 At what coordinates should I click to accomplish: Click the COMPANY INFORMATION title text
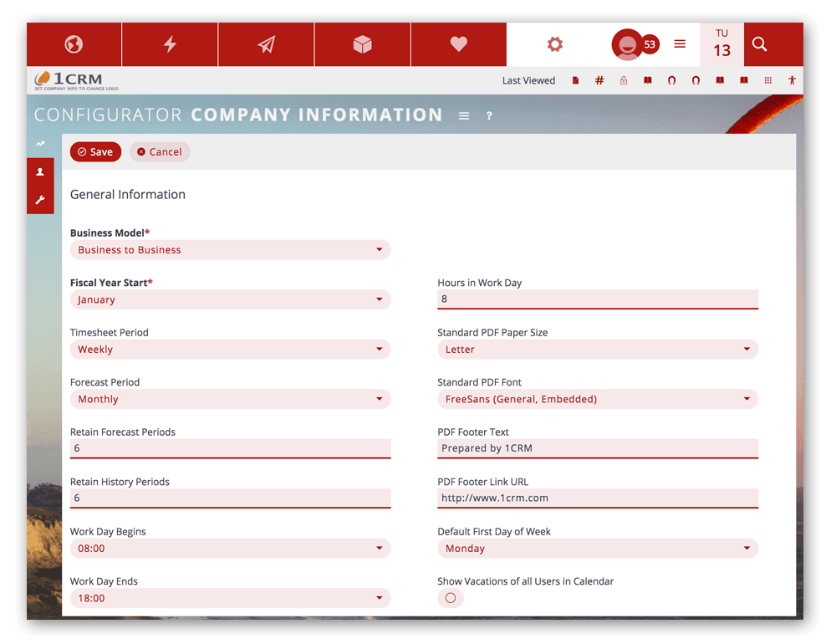pos(317,115)
